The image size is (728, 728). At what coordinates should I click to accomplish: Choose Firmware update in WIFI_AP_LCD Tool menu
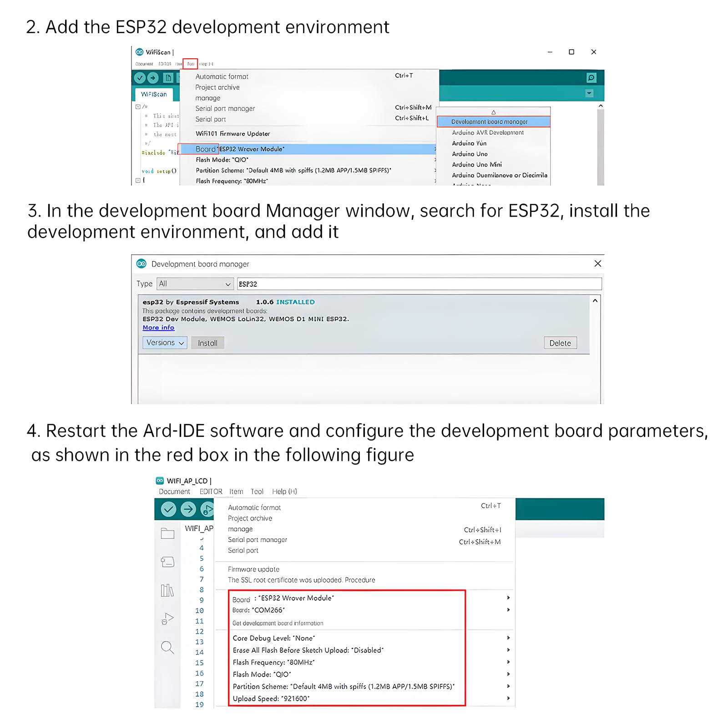253,569
